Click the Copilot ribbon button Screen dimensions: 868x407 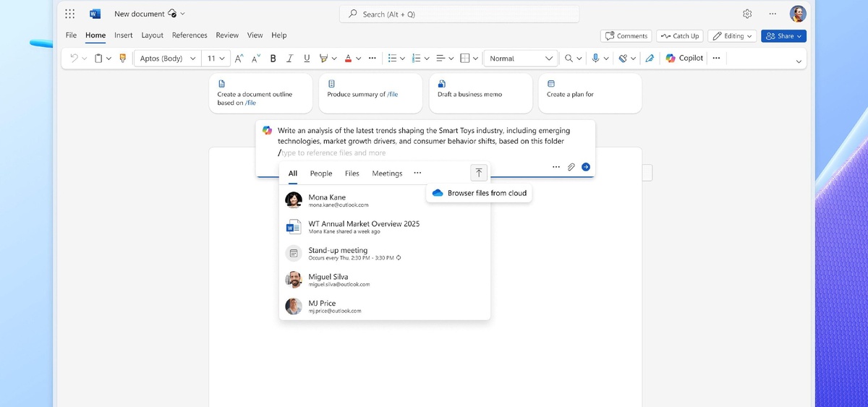pyautogui.click(x=684, y=59)
